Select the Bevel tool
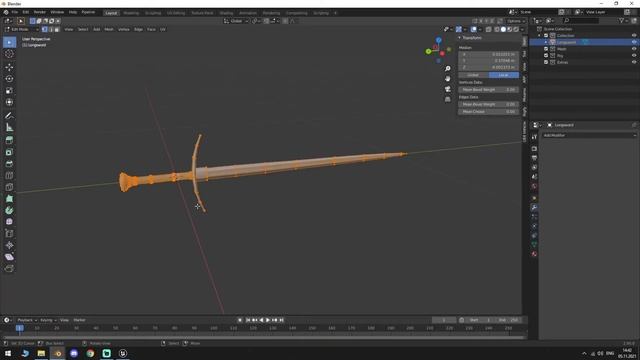Screen dimensions: 640x360 (9, 164)
